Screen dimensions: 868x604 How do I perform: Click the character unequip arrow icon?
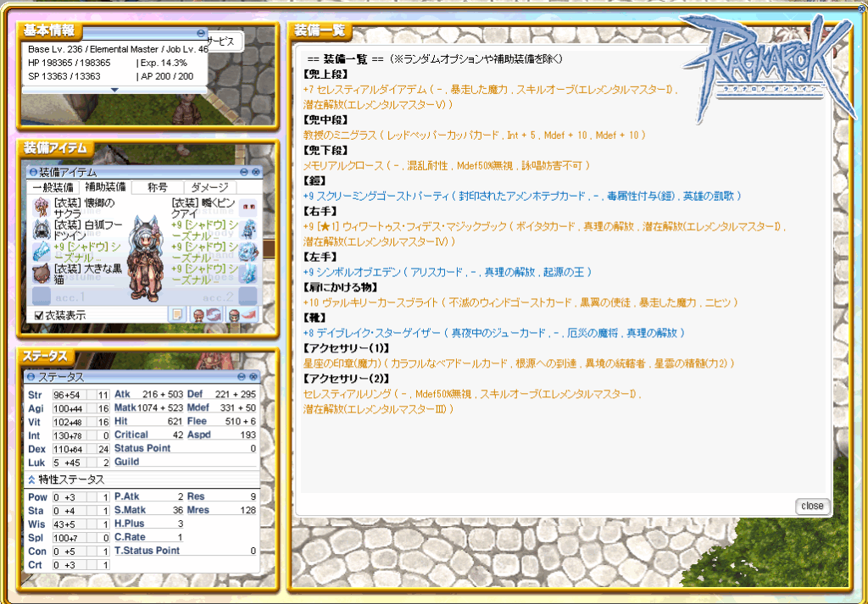pyautogui.click(x=243, y=315)
